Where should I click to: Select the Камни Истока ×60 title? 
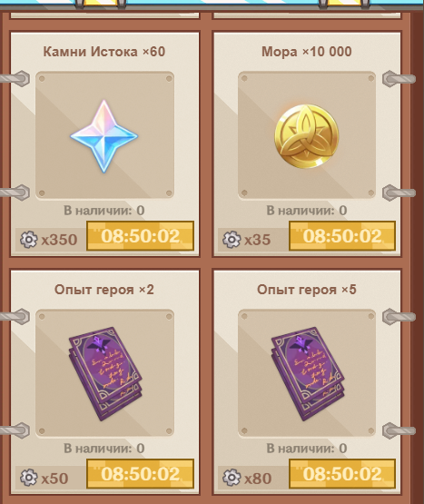click(104, 52)
